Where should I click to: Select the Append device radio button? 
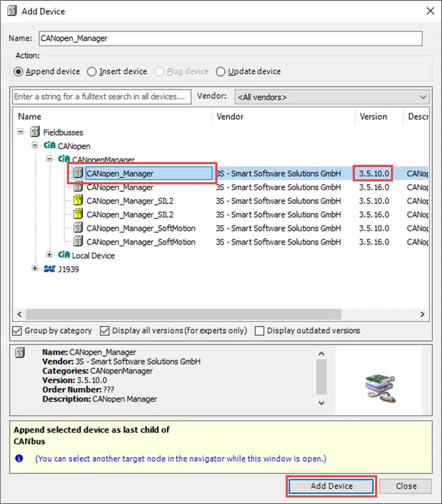[18, 71]
